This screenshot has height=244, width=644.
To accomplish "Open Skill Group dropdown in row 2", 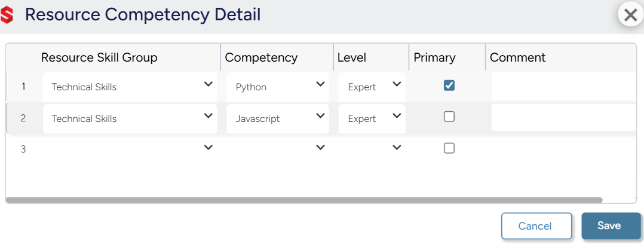I will click(x=130, y=118).
